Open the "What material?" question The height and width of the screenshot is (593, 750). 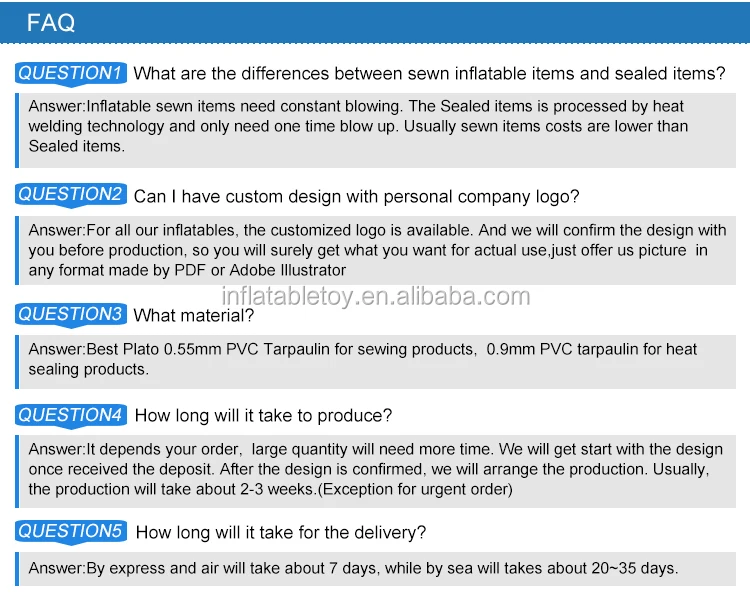[x=193, y=316]
